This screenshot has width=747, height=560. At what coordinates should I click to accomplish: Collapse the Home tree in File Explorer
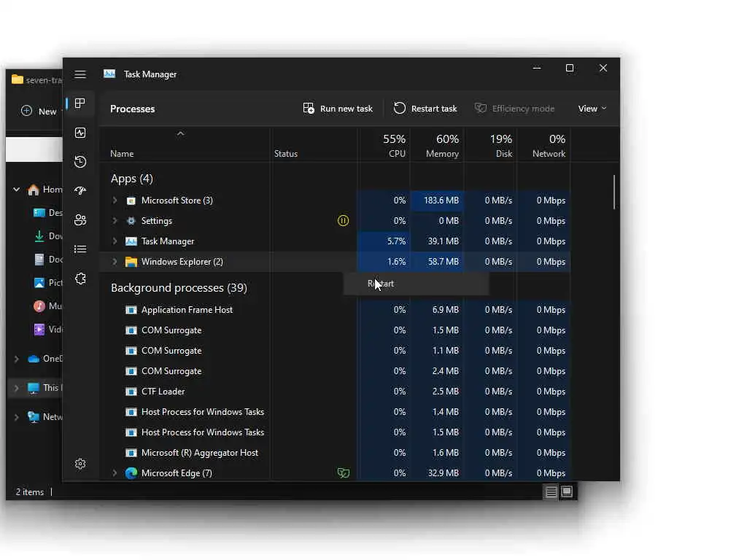[17, 190]
